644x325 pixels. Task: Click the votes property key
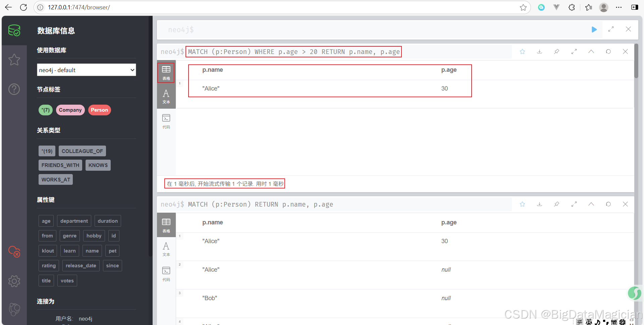pos(67,281)
